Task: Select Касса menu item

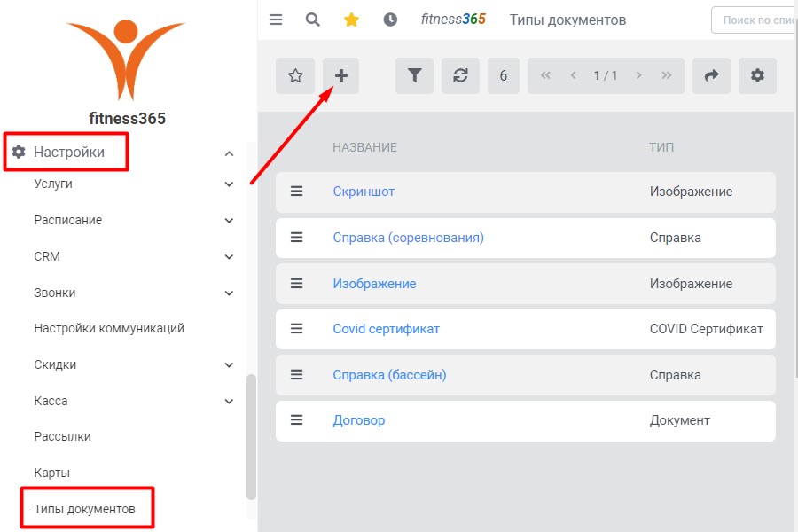Action: tap(51, 401)
